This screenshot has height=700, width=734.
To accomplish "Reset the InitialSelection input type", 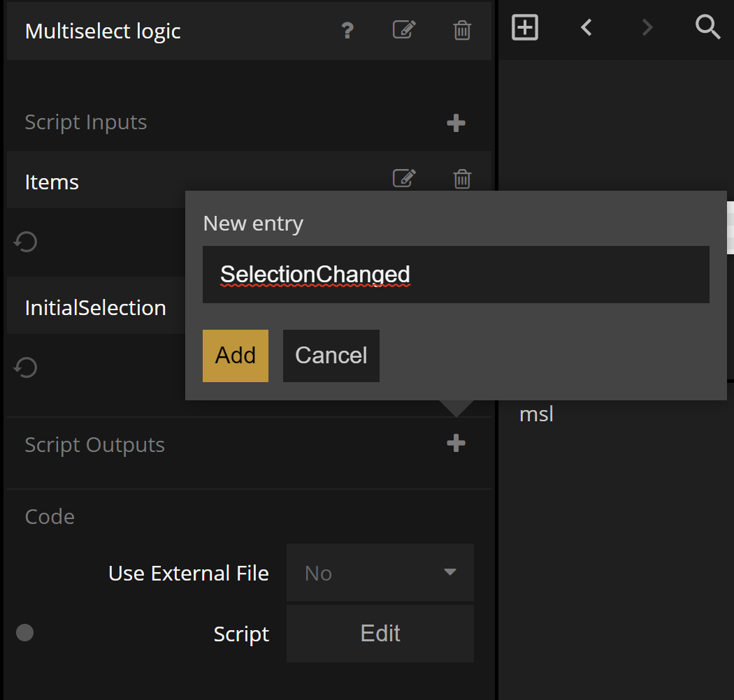I will click(26, 367).
